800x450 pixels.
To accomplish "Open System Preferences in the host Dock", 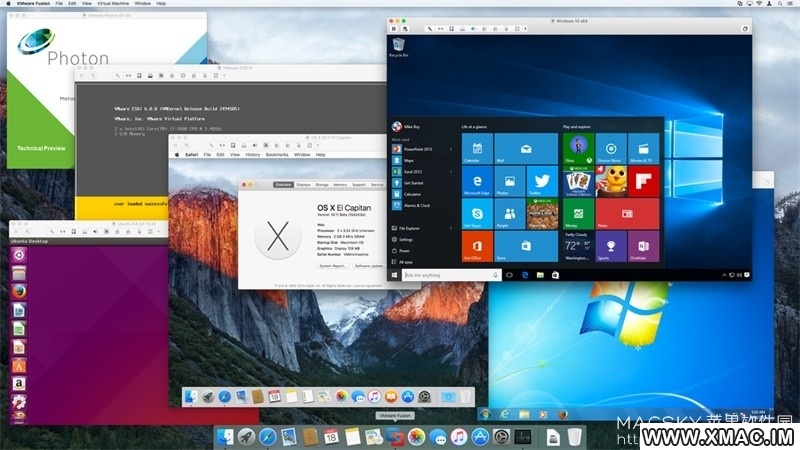I will [x=502, y=437].
